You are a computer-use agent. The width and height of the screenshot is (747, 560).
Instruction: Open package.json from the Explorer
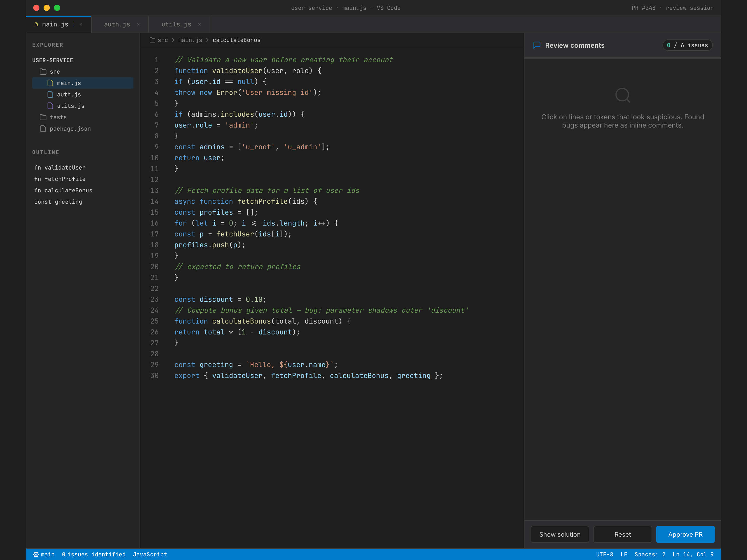(83, 129)
